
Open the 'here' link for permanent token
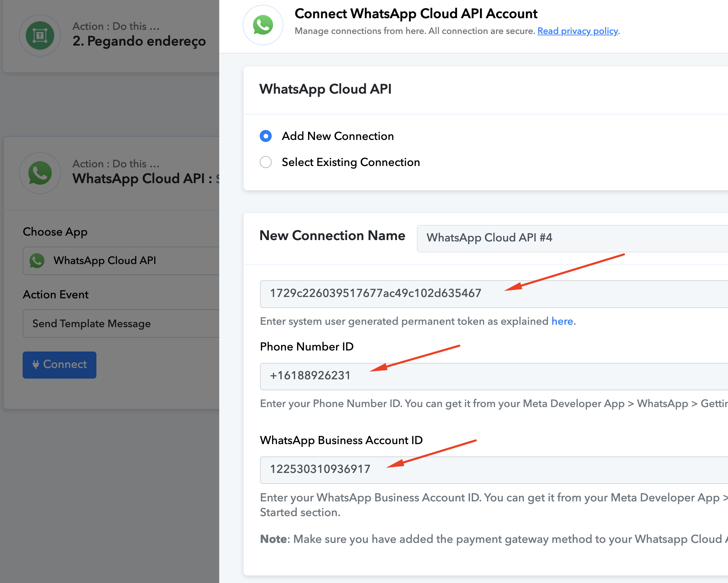pos(562,321)
